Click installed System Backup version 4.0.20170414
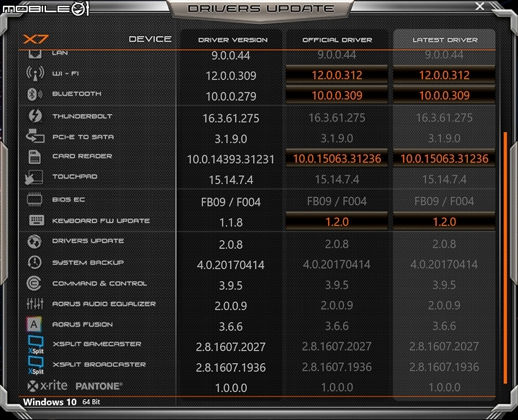 click(231, 265)
